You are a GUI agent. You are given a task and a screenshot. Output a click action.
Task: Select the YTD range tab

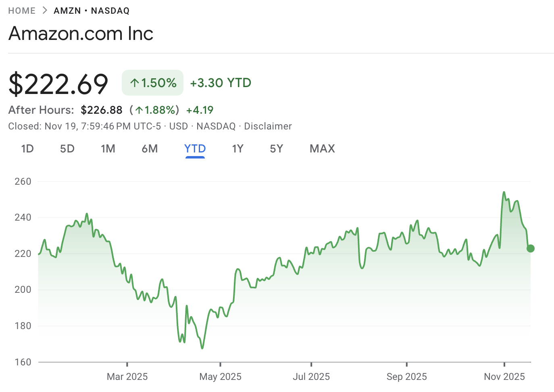click(195, 148)
